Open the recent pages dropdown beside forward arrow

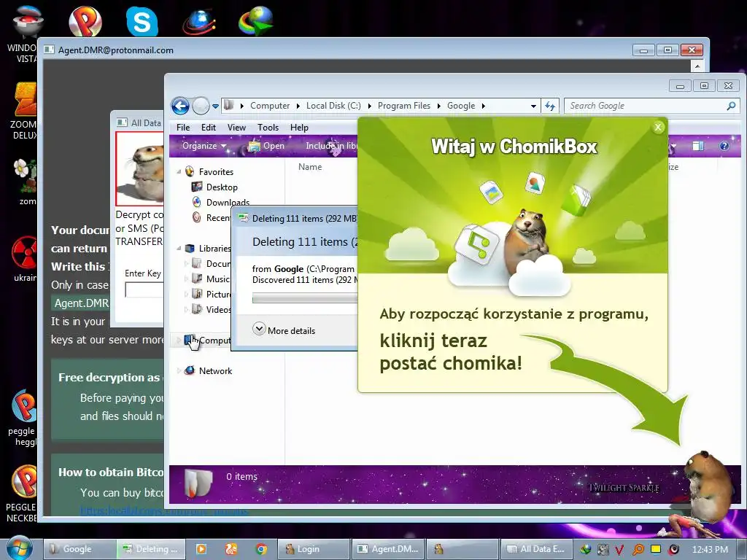point(215,106)
